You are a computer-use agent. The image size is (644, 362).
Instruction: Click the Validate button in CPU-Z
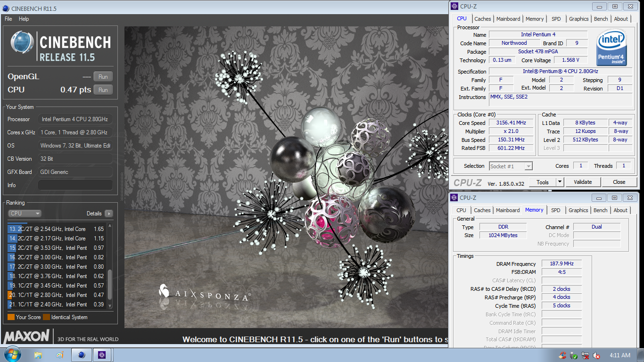click(583, 182)
